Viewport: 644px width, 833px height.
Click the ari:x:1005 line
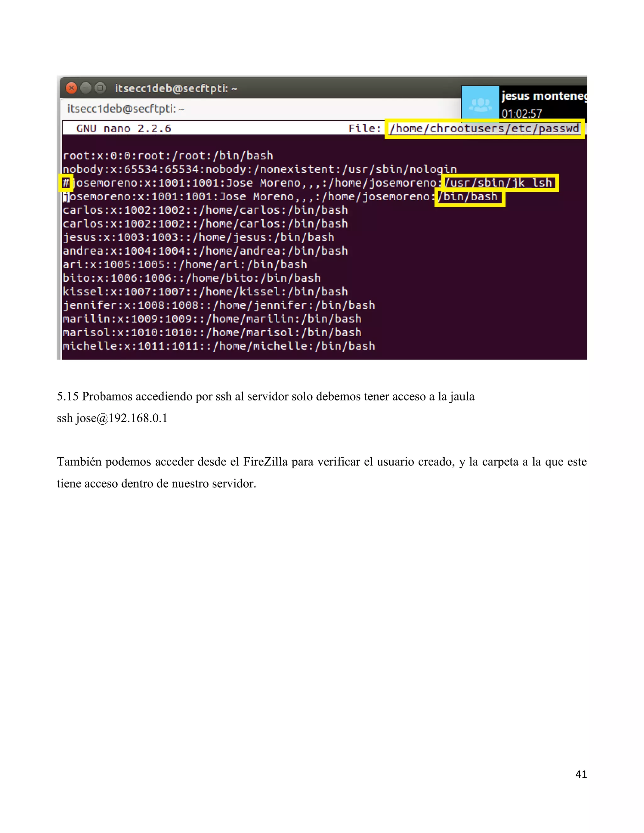[x=185, y=264]
